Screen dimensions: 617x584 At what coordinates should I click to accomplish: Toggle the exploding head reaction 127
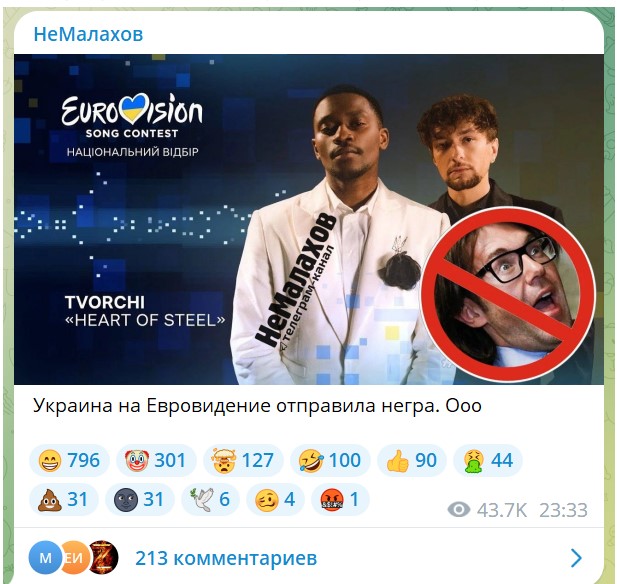point(243,460)
